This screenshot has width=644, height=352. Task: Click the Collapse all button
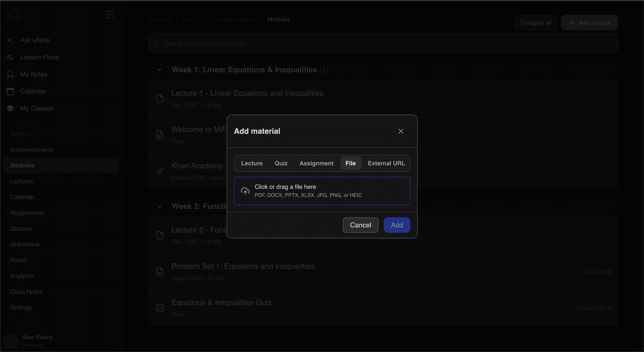pos(536,23)
